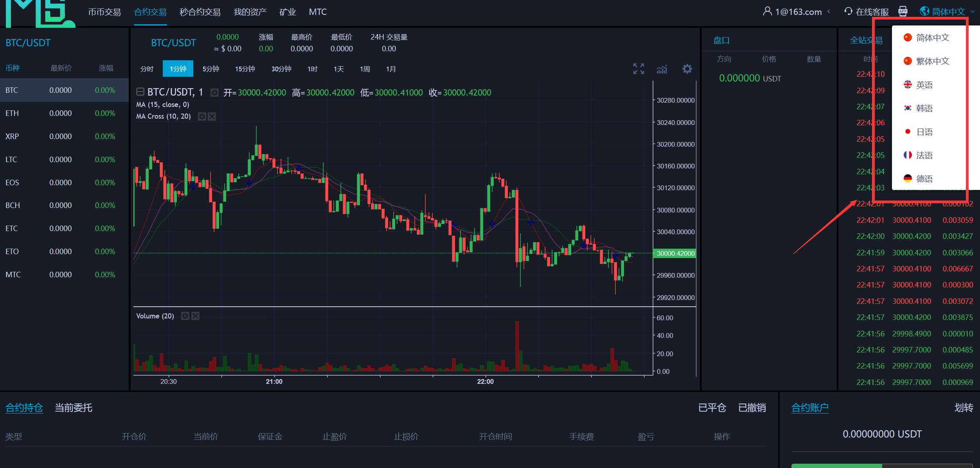Click the Japan flag beside 日语
Image resolution: width=980 pixels, height=468 pixels.
pos(908,132)
